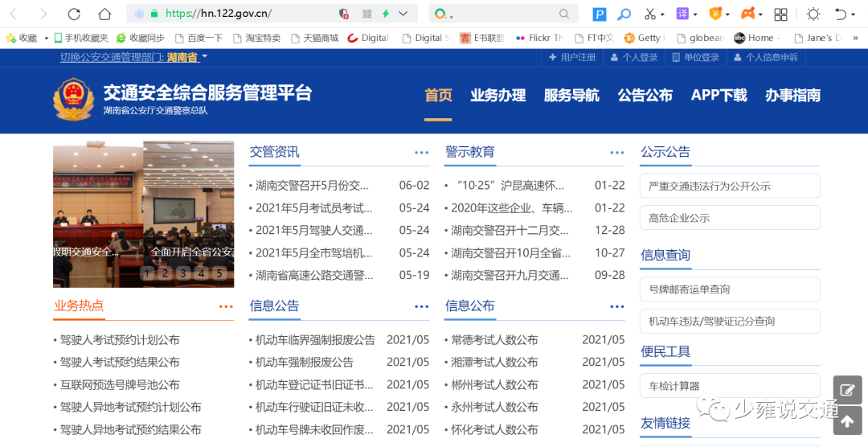868x447 pixels.
Task: Open the Flickr bookmark
Action: pyautogui.click(x=538, y=38)
